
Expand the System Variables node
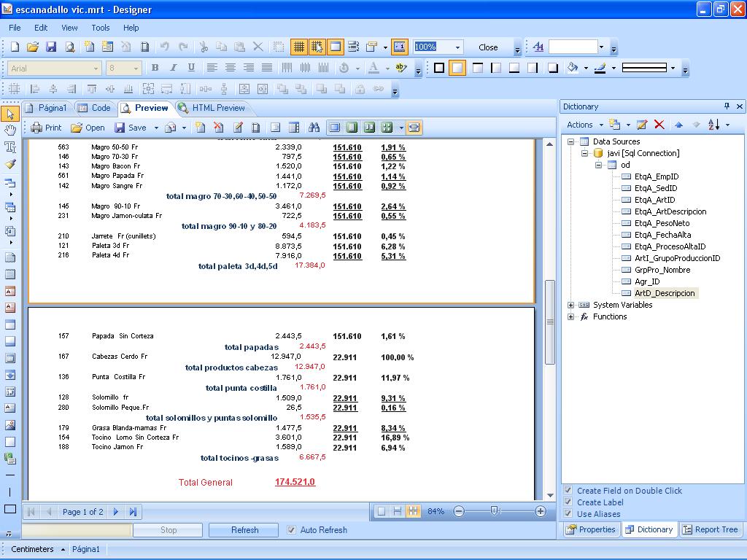tap(570, 305)
